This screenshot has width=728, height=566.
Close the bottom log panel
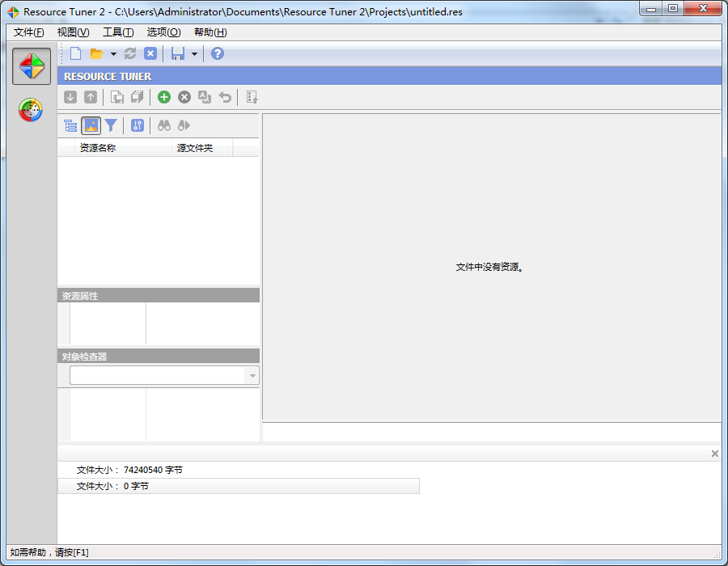click(714, 454)
